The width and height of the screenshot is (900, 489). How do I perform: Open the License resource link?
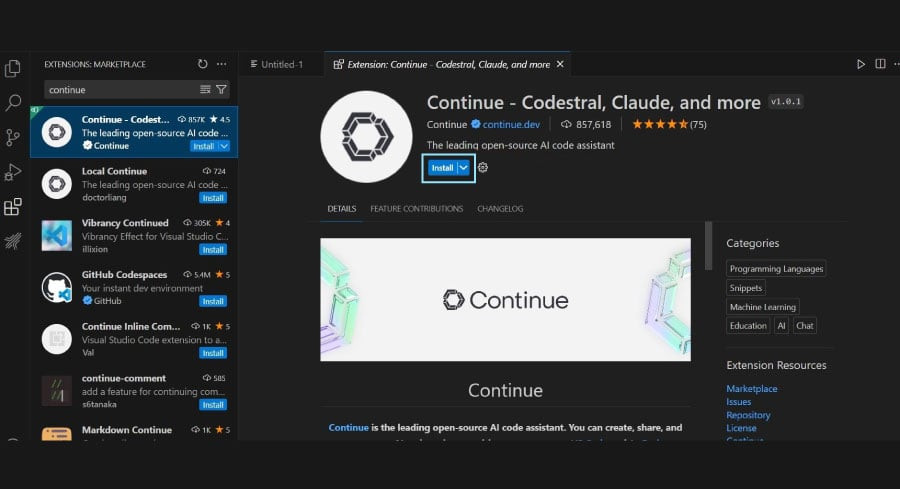pyautogui.click(x=741, y=428)
